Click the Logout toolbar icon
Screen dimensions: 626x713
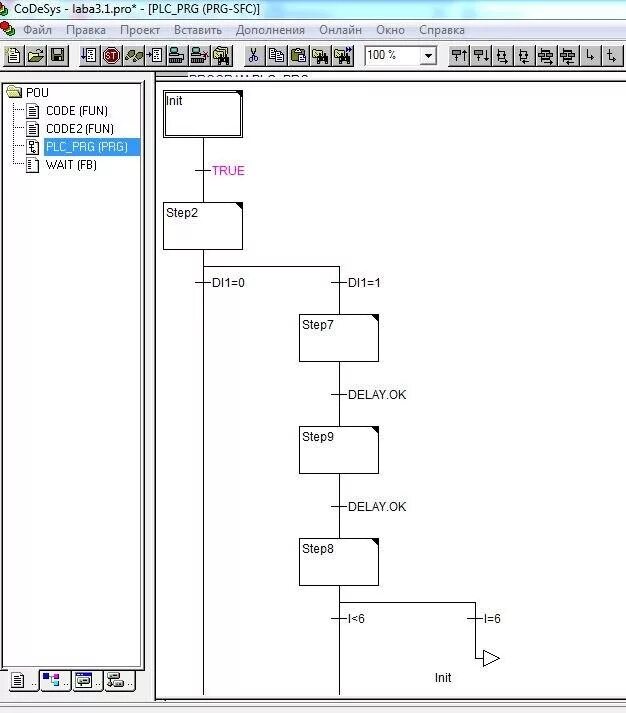point(199,55)
